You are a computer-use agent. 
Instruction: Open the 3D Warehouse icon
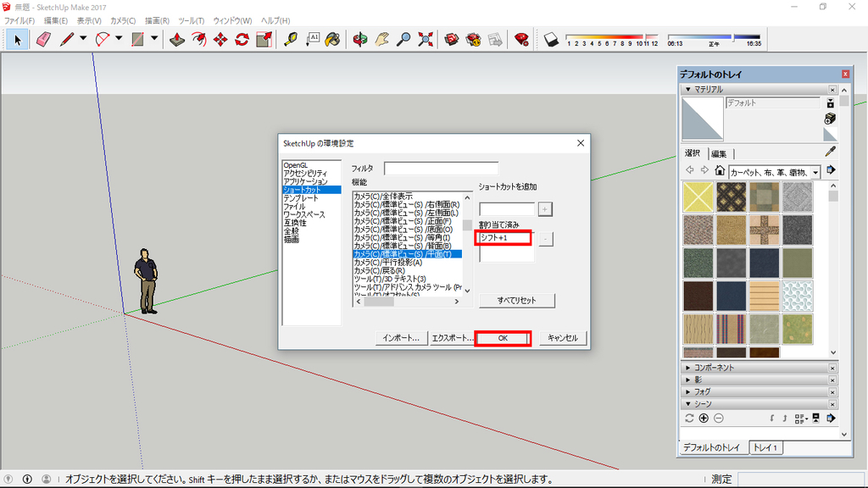[452, 39]
